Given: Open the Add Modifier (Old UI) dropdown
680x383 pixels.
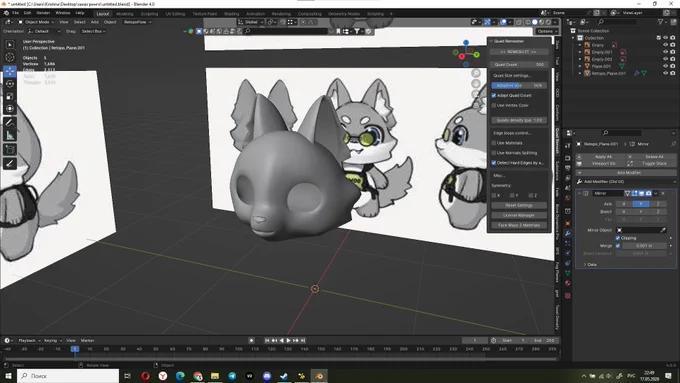Looking at the screenshot, I should click(626, 182).
